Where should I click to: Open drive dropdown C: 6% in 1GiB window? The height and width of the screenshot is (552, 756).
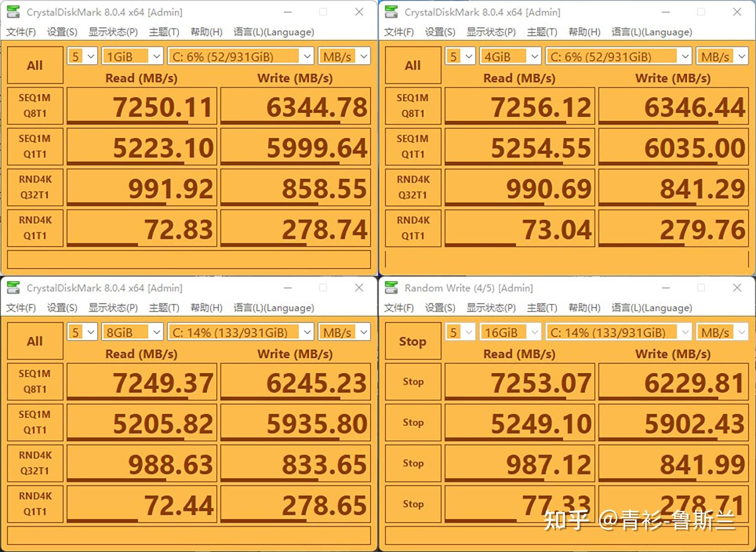tap(241, 56)
